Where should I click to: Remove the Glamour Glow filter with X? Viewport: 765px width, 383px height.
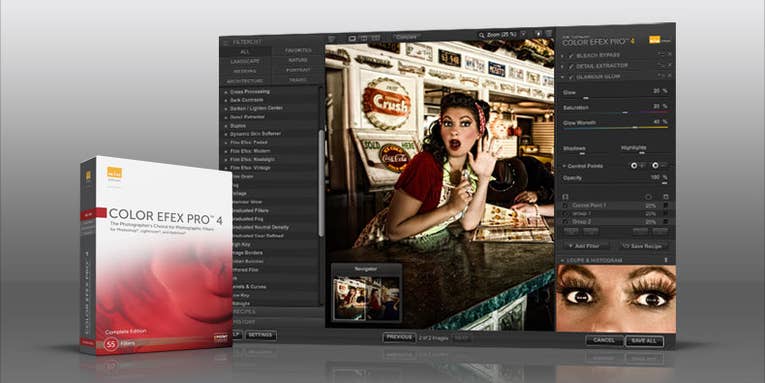pyautogui.click(x=669, y=75)
